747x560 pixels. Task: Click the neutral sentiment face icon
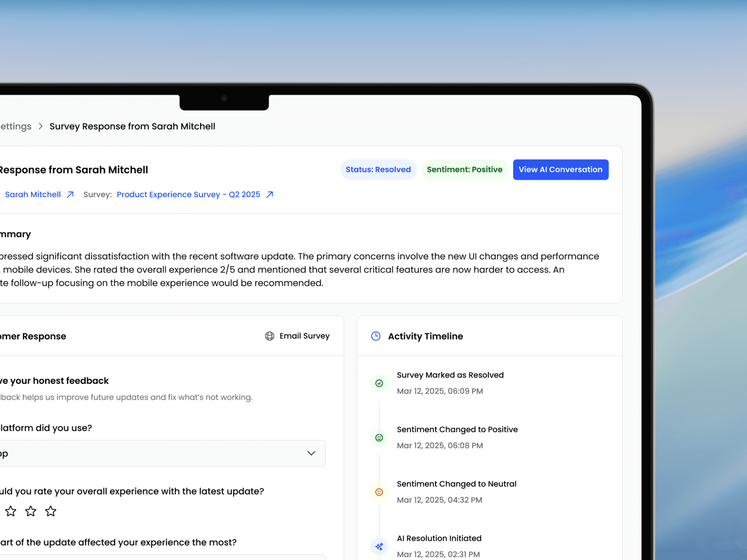tap(379, 492)
